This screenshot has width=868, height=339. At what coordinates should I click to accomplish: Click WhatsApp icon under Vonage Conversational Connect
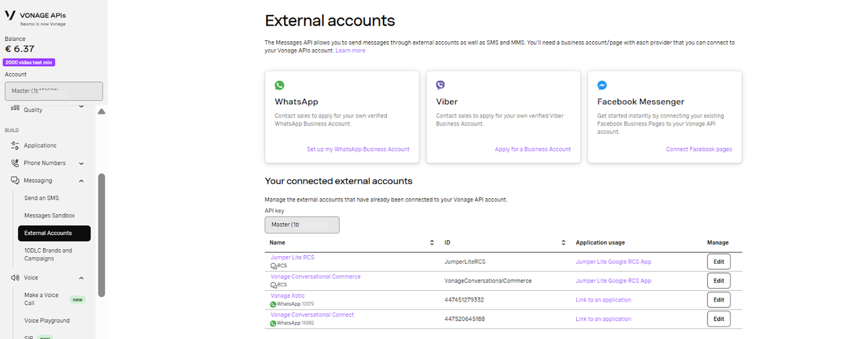[x=273, y=323]
